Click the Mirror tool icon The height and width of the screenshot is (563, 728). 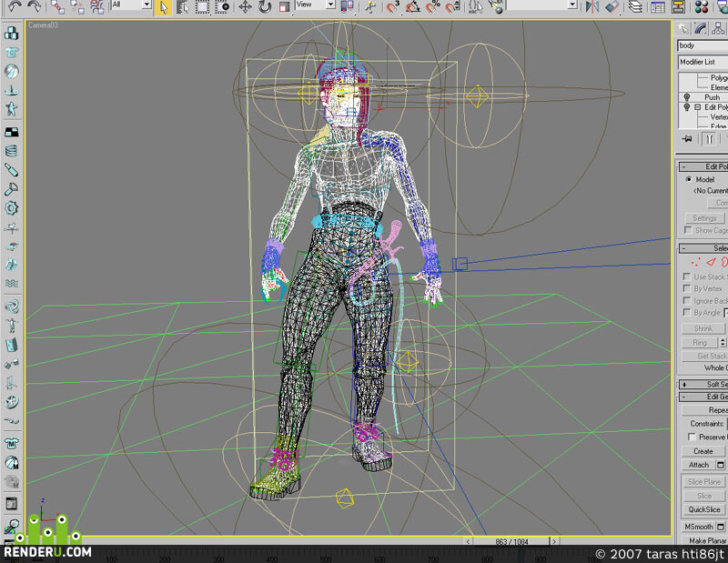592,6
